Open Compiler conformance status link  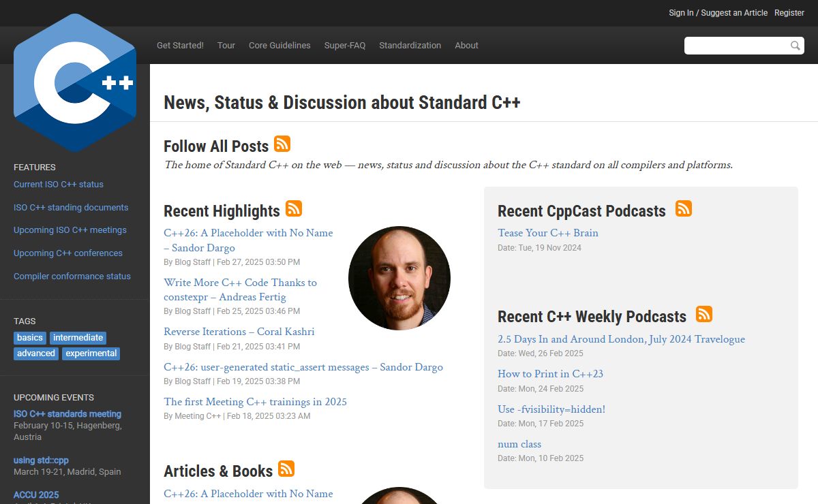[x=72, y=277]
